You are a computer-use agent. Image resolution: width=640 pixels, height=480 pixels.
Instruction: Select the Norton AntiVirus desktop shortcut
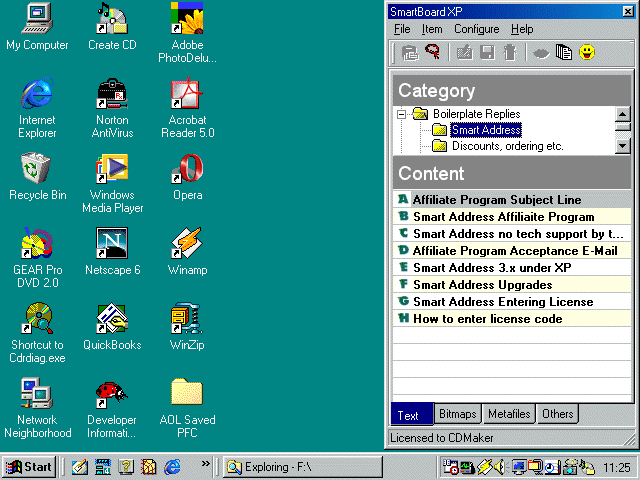(112, 108)
